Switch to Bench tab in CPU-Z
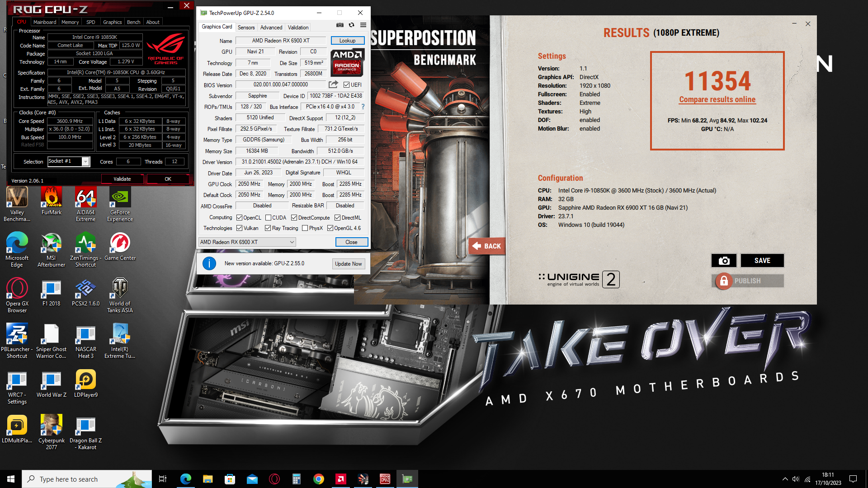 tap(133, 22)
